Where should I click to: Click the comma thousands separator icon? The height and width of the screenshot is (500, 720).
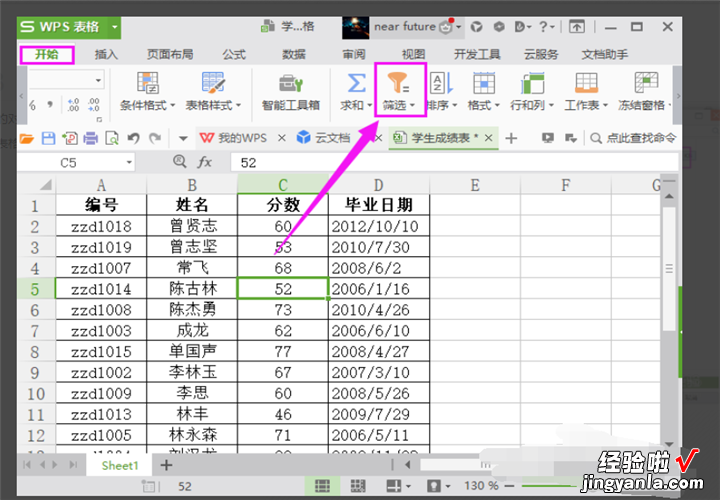(x=50, y=105)
